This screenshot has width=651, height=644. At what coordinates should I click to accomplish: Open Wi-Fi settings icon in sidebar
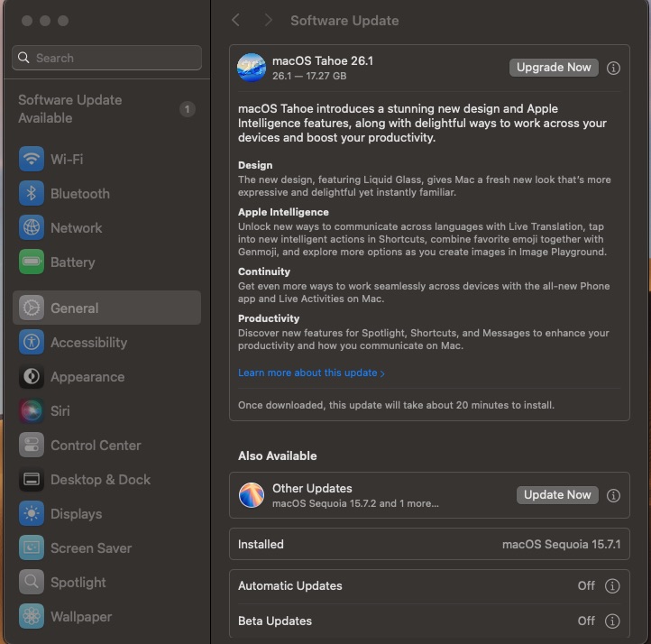(32, 159)
